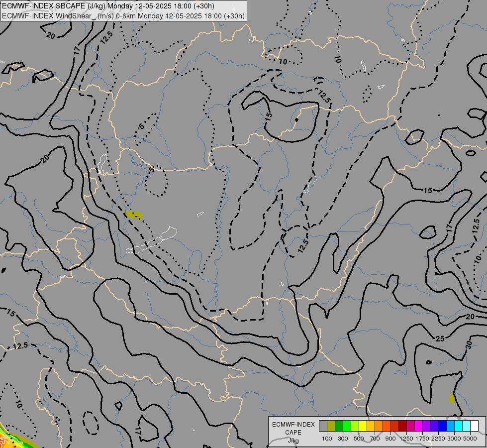Click the legend value "3000"
The image size is (487, 448).
coord(454,439)
